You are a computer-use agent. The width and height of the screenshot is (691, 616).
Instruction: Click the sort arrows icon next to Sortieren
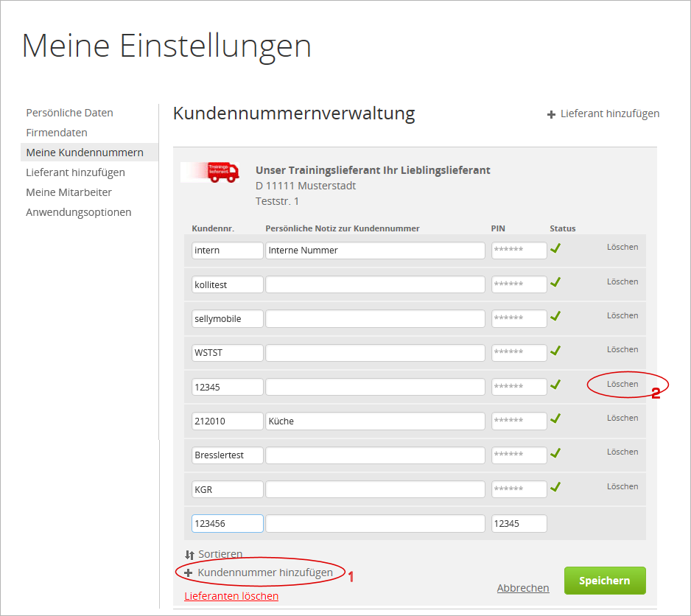coord(187,553)
